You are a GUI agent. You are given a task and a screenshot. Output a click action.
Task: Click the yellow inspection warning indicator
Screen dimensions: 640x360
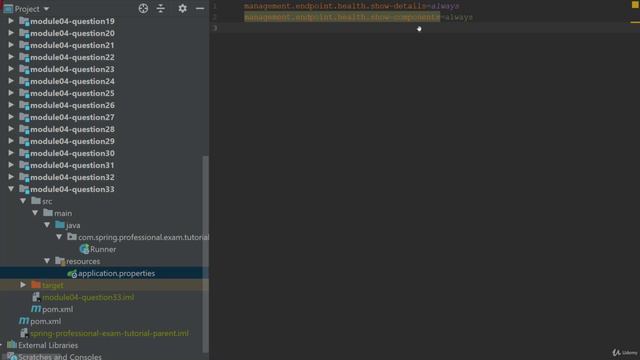click(635, 4)
